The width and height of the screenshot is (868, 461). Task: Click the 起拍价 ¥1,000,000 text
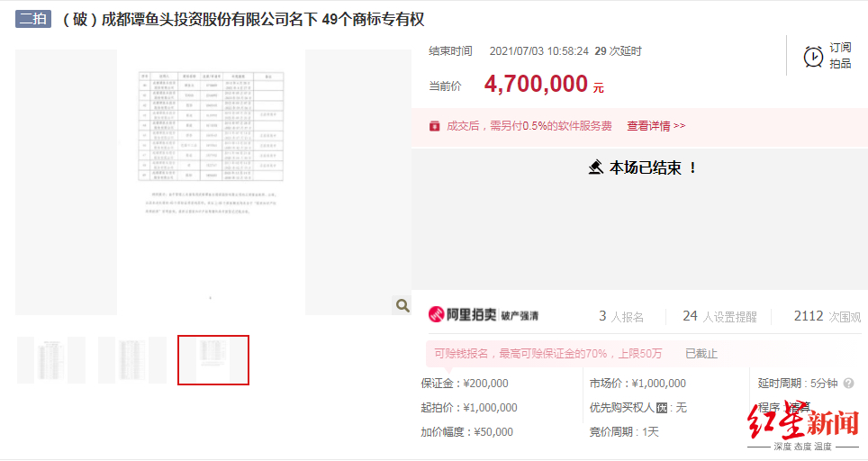tap(469, 408)
